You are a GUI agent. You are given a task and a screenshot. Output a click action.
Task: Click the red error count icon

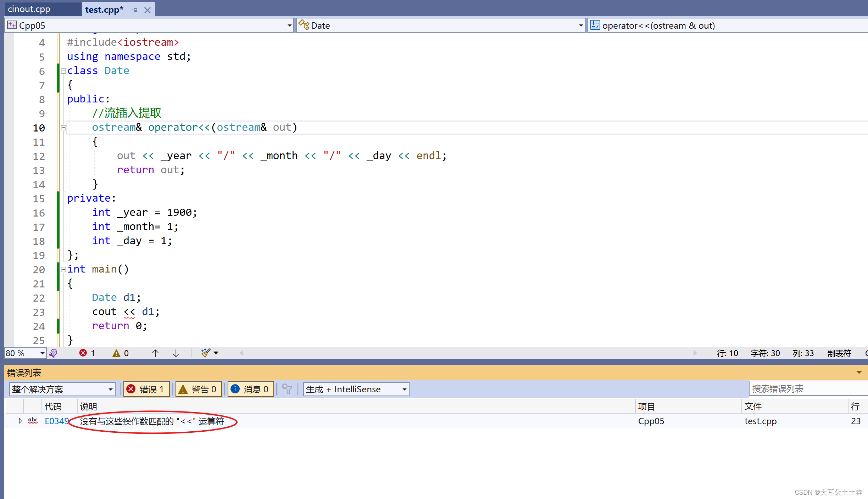tap(83, 353)
